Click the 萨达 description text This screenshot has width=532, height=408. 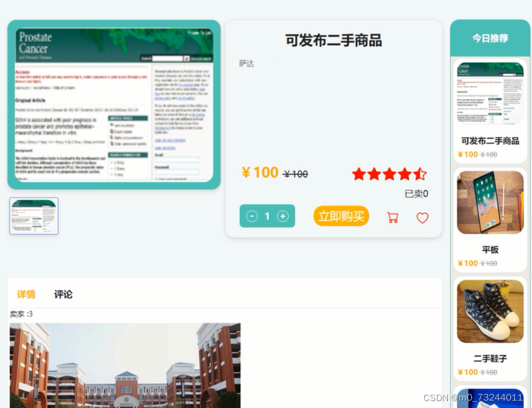246,64
